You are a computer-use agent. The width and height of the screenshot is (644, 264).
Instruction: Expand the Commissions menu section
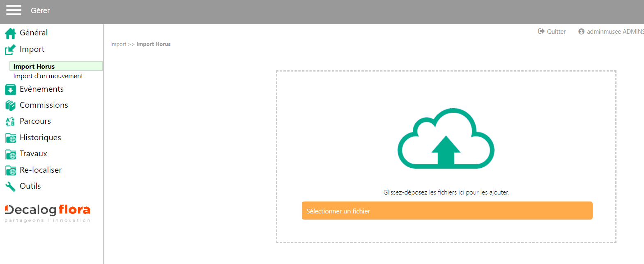click(x=44, y=105)
